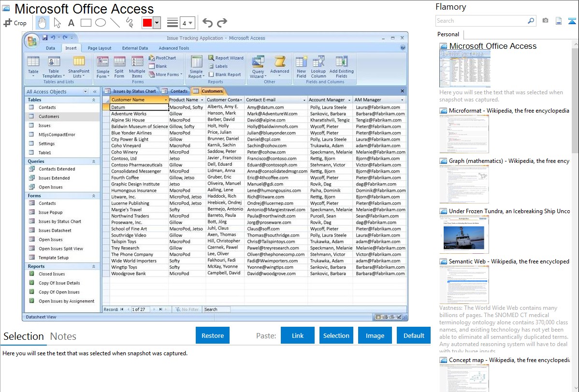Pick the rectangle shape tool
Viewport: 579px width, 392px height.
[x=86, y=23]
